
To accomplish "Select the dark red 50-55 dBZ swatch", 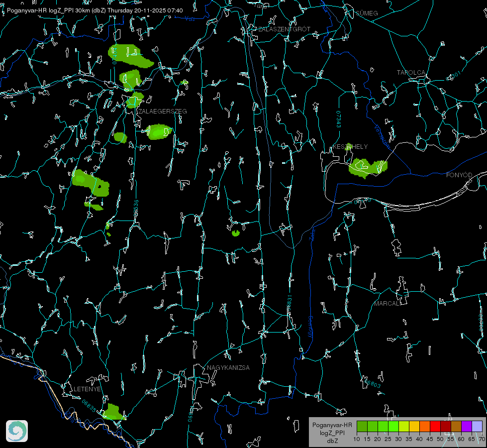I will coord(446,426).
